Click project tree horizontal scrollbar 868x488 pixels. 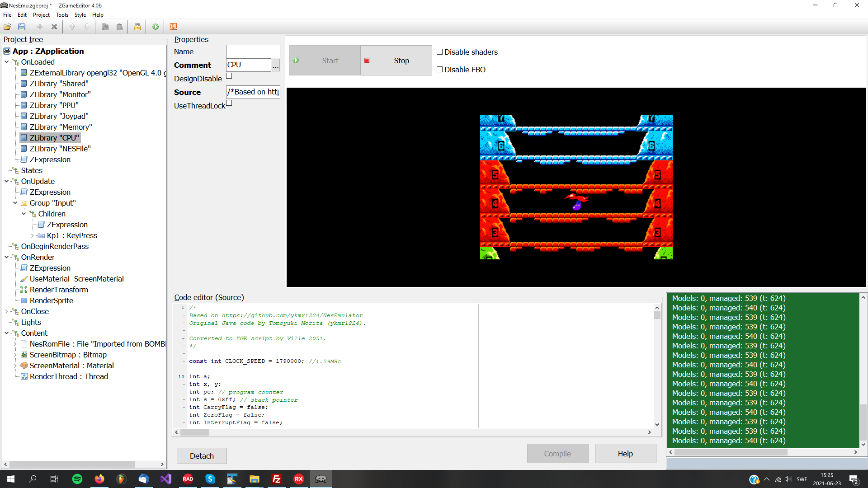(72, 464)
